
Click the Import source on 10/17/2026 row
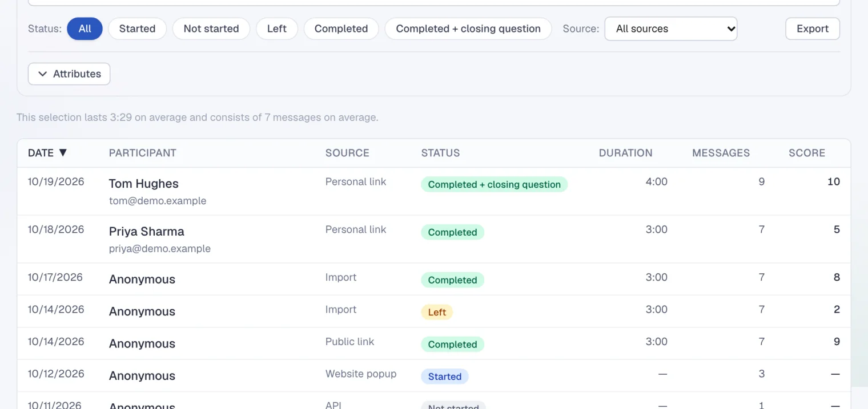(341, 278)
